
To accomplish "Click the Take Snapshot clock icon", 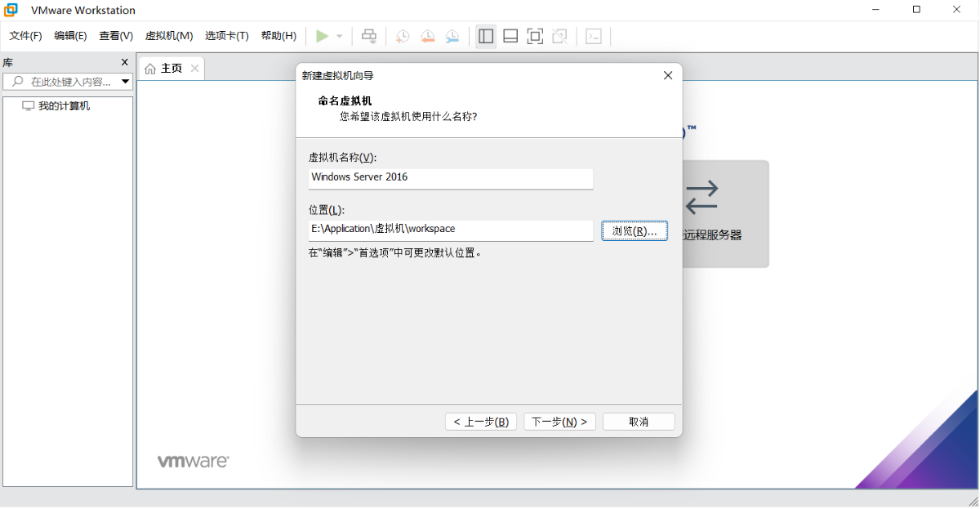I will [x=403, y=36].
